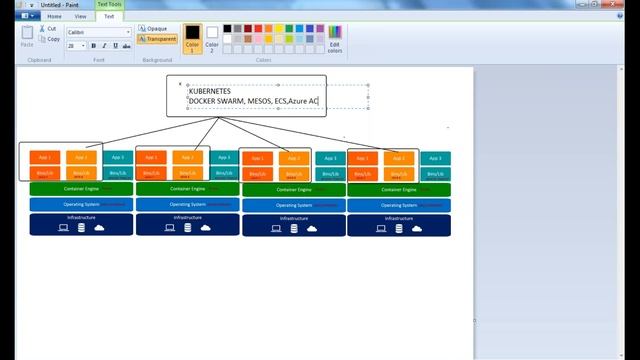Click the Copy icon in Clipboard group
This screenshot has height=360, width=640.
(42, 39)
